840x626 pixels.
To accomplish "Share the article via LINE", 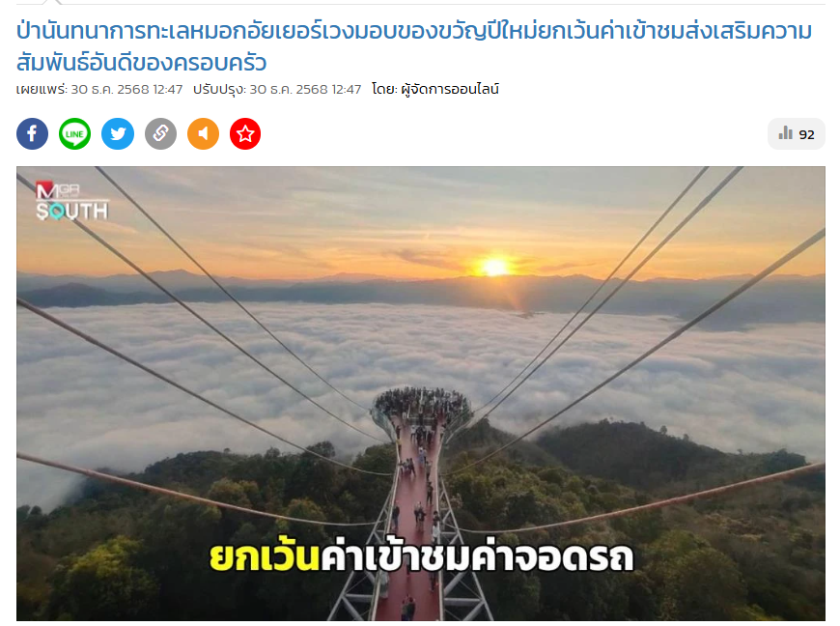I will [x=74, y=133].
